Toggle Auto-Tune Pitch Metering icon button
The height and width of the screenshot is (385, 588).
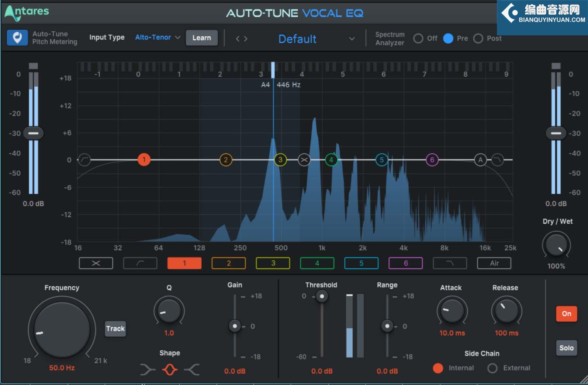point(17,38)
